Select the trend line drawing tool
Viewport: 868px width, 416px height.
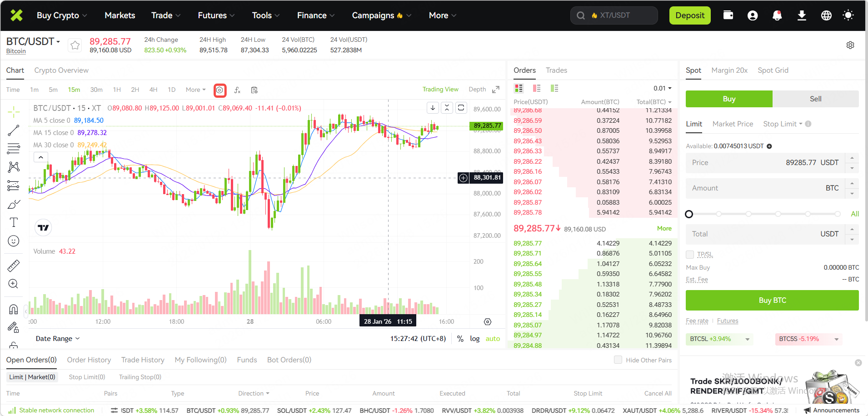pyautogui.click(x=14, y=130)
